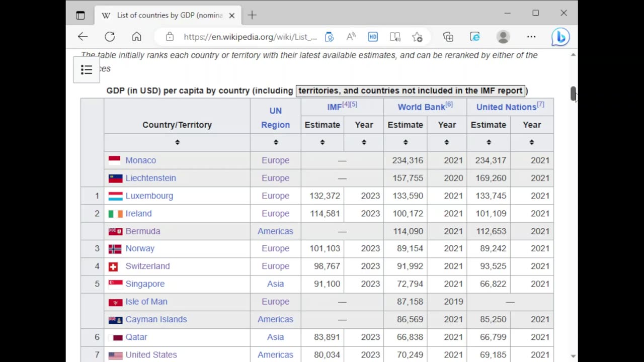Sort by United Nations Estimate column
Screen dimensions: 644x362
click(489, 142)
